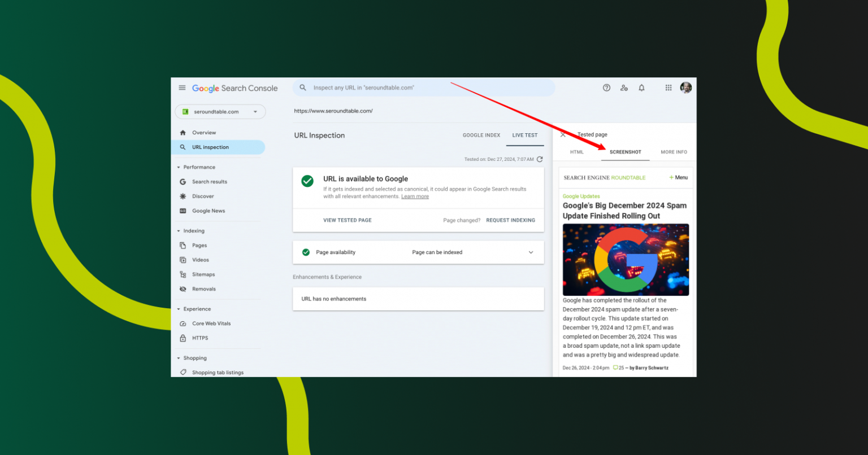
Task: Follow the Learn more link
Action: pyautogui.click(x=415, y=196)
